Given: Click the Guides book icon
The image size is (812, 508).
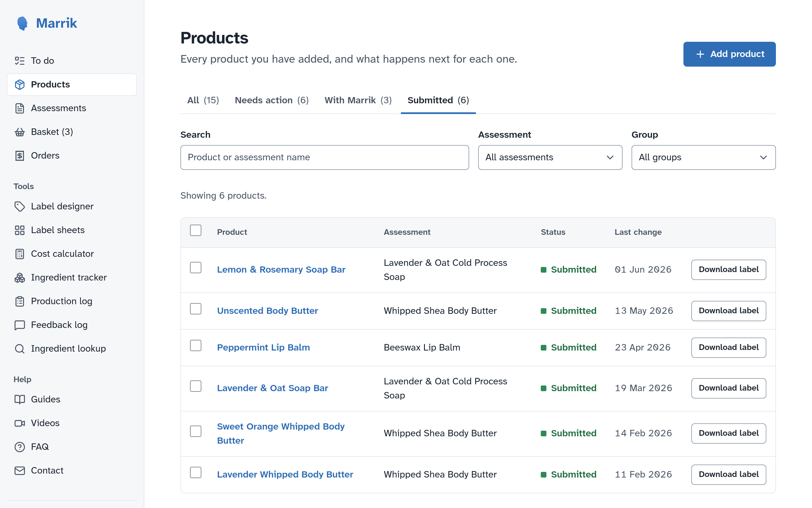Looking at the screenshot, I should (20, 399).
